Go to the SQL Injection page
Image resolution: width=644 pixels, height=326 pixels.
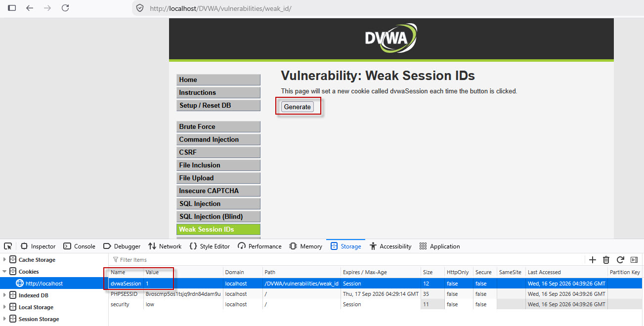click(218, 204)
